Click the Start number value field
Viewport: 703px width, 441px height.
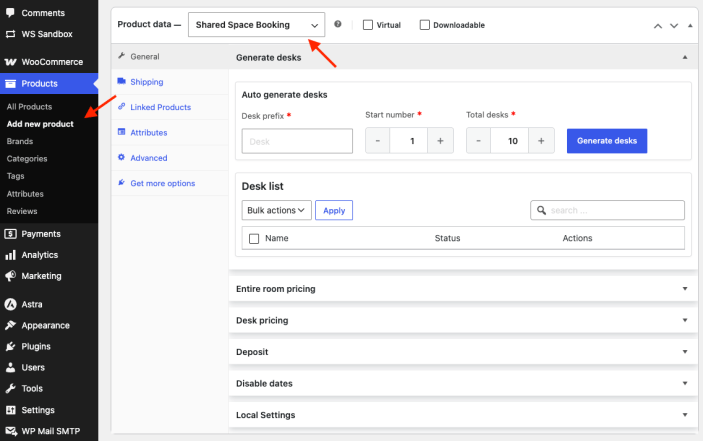(408, 141)
